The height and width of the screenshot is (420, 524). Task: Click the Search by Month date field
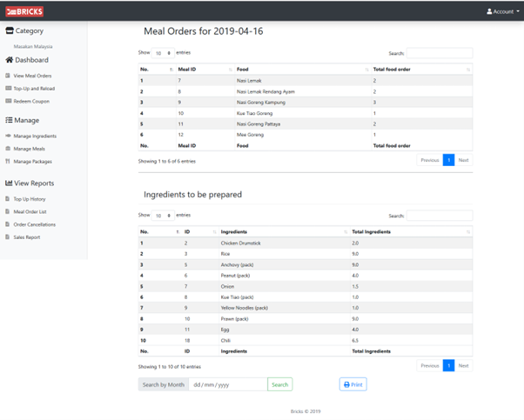pos(228,384)
